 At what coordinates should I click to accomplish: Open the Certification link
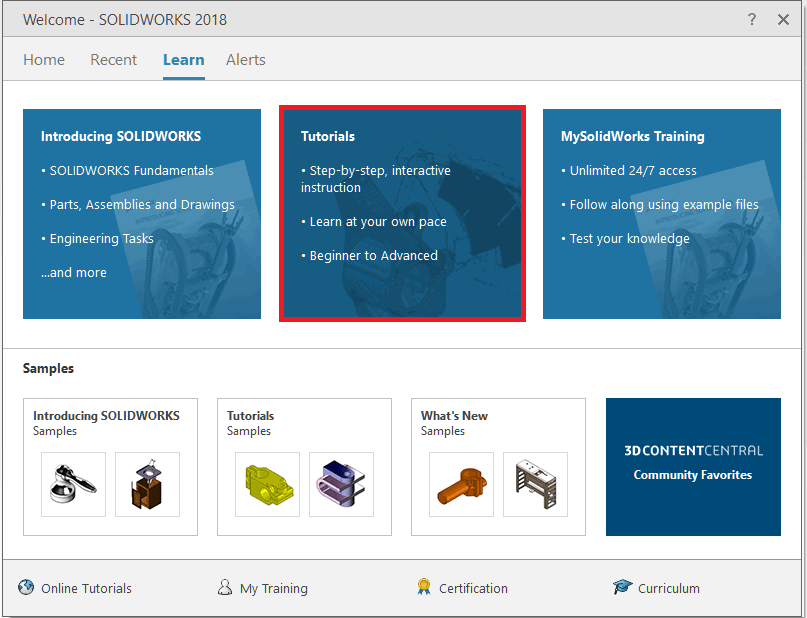click(473, 588)
